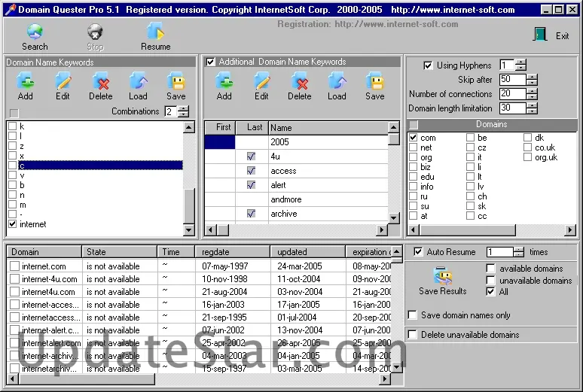The height and width of the screenshot is (392, 583).
Task: Enable the 'net' domain checkbox
Action: [x=413, y=147]
